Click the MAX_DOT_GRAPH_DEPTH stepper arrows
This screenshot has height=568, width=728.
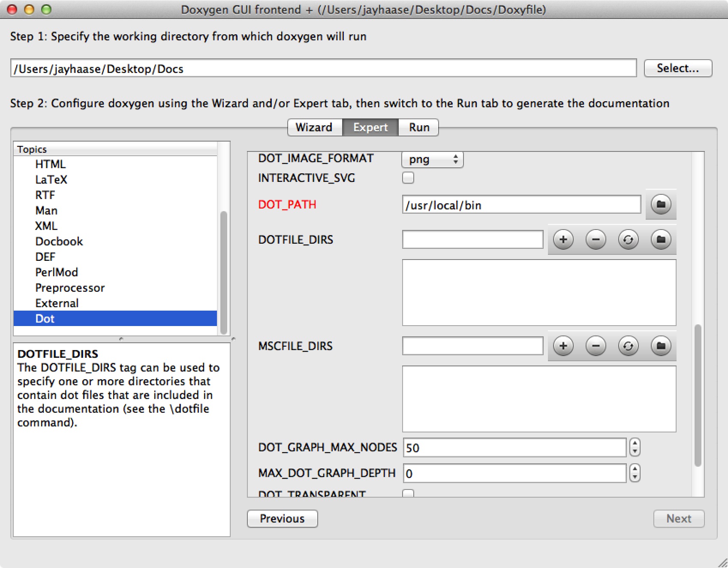635,473
